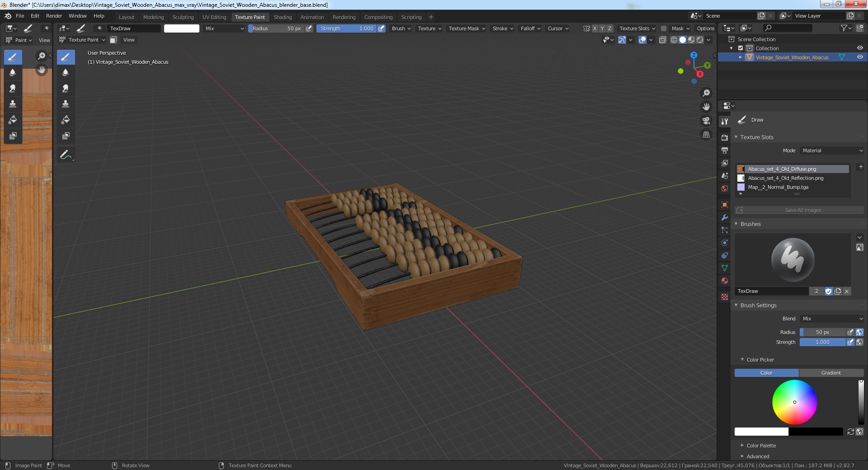Screen dimensions: 868x470
Task: Switch to the UV Editing workspace tab
Action: (x=214, y=17)
